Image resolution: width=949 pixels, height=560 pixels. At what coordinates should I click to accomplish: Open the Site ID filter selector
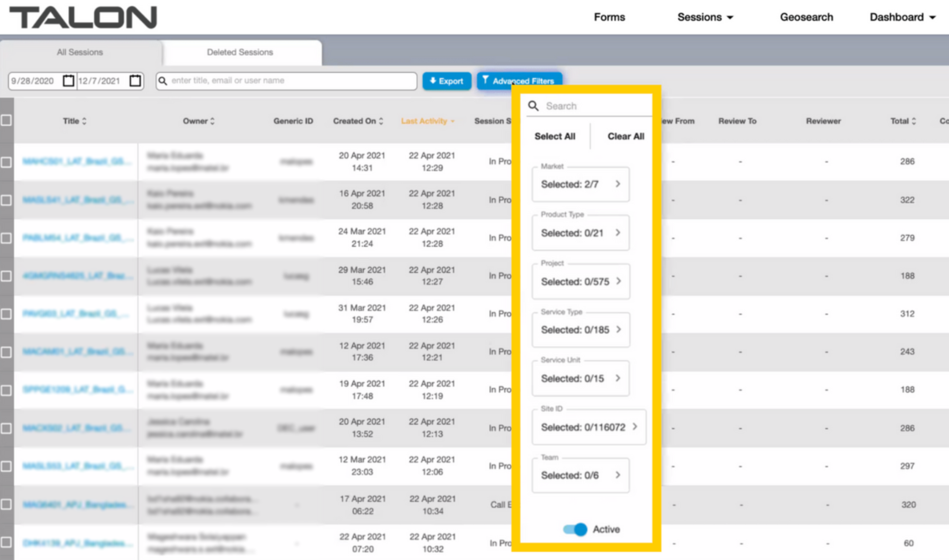[x=588, y=427]
